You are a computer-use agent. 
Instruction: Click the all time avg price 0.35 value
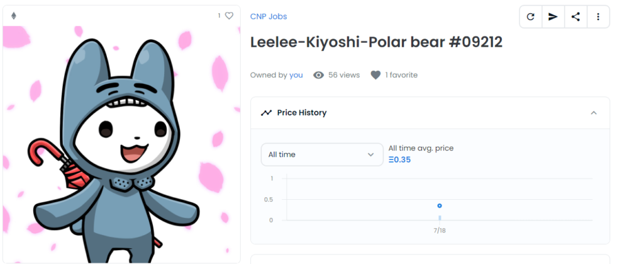pyautogui.click(x=399, y=160)
